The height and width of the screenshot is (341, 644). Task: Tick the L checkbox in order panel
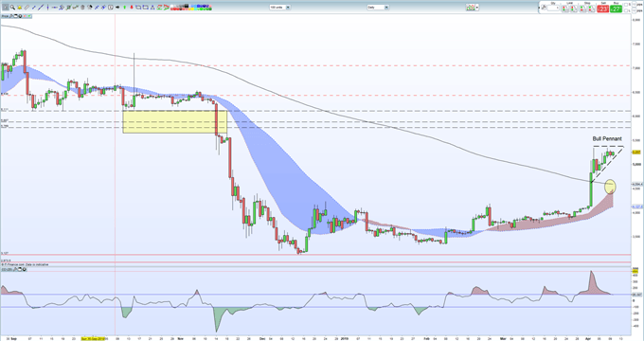coord(626,10)
